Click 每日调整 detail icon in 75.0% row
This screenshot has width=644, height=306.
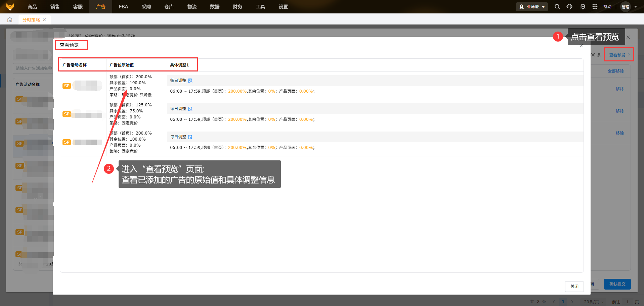click(190, 109)
